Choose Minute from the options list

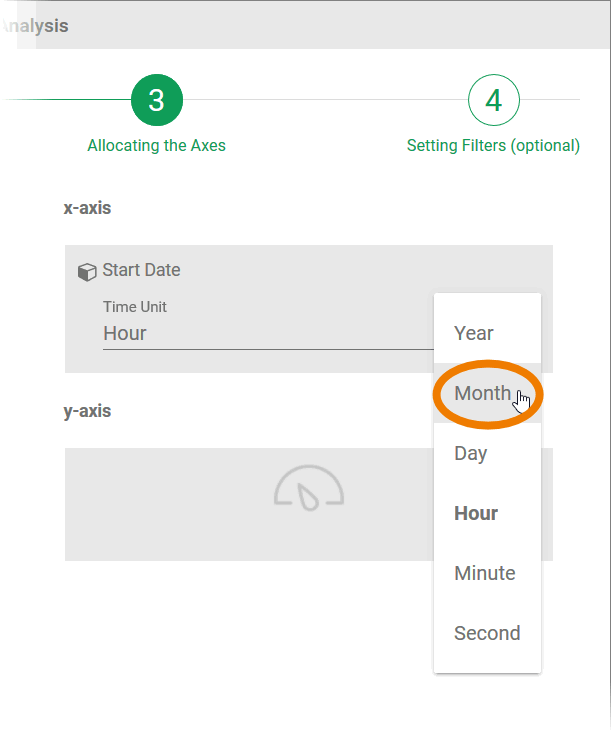[485, 573]
